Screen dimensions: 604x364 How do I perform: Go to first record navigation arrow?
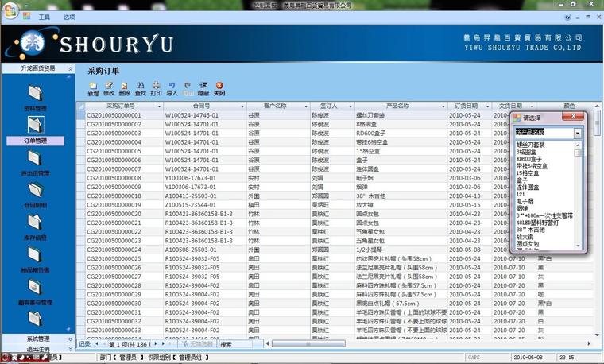tap(96, 343)
